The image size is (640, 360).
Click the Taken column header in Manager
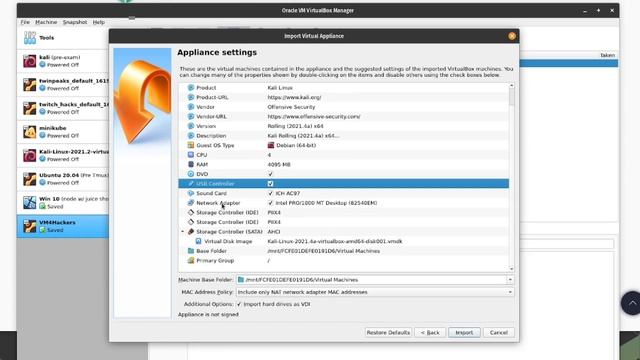click(607, 55)
